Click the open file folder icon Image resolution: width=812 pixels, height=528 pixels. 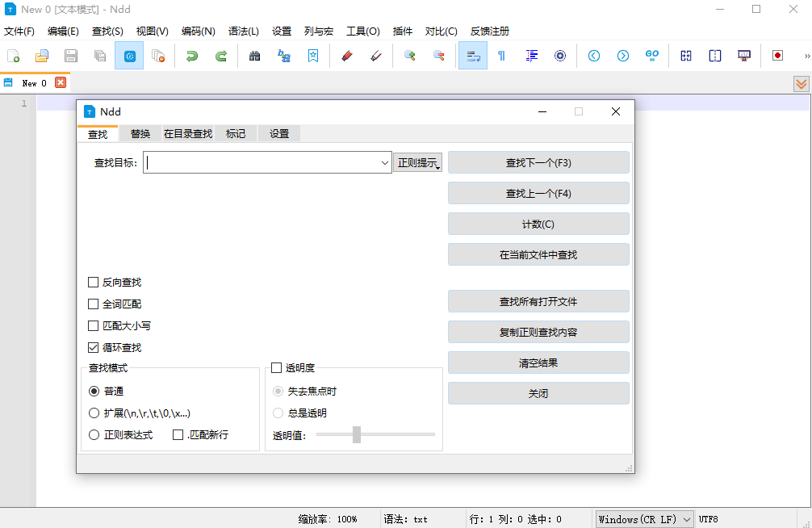42,56
